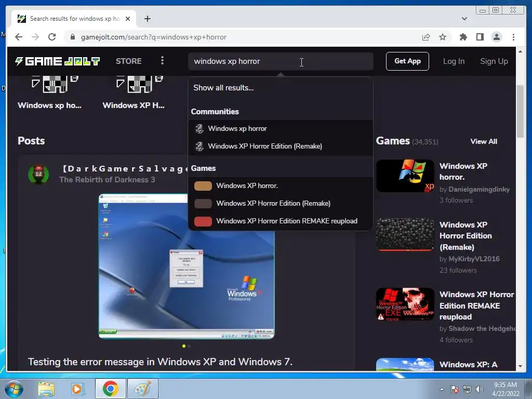The height and width of the screenshot is (399, 532).
Task: Open a new tab with the plus button
Action: [147, 19]
